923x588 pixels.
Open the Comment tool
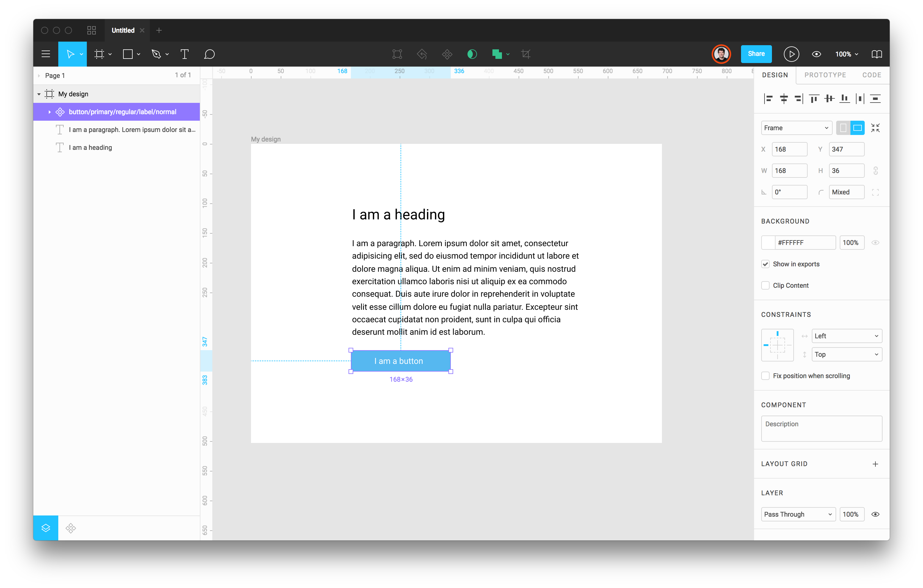coord(209,54)
